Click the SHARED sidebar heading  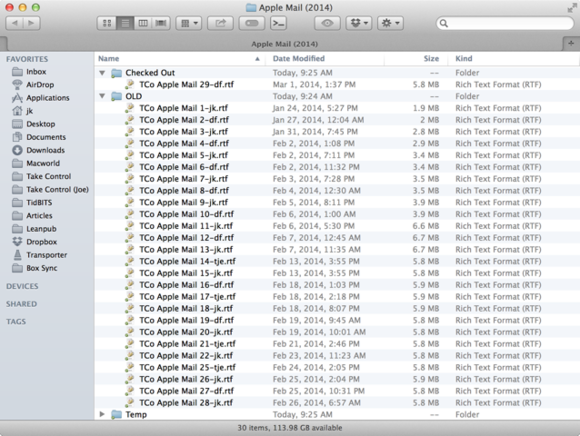(21, 304)
